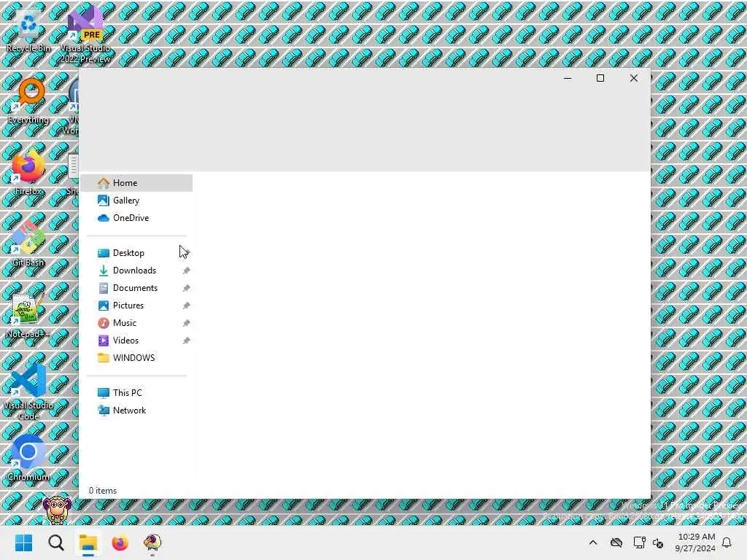Open This PC in the sidebar
Screen dimensions: 747x560
click(x=136, y=393)
